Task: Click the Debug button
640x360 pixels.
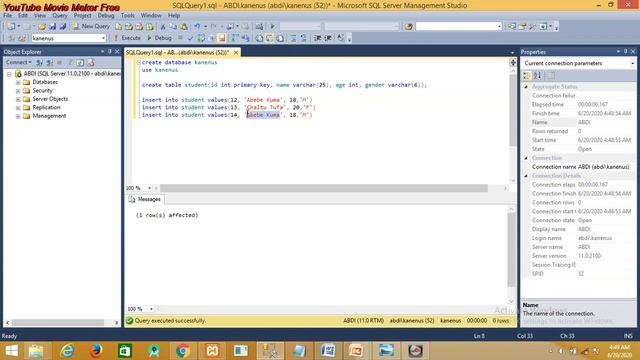Action: click(x=159, y=38)
